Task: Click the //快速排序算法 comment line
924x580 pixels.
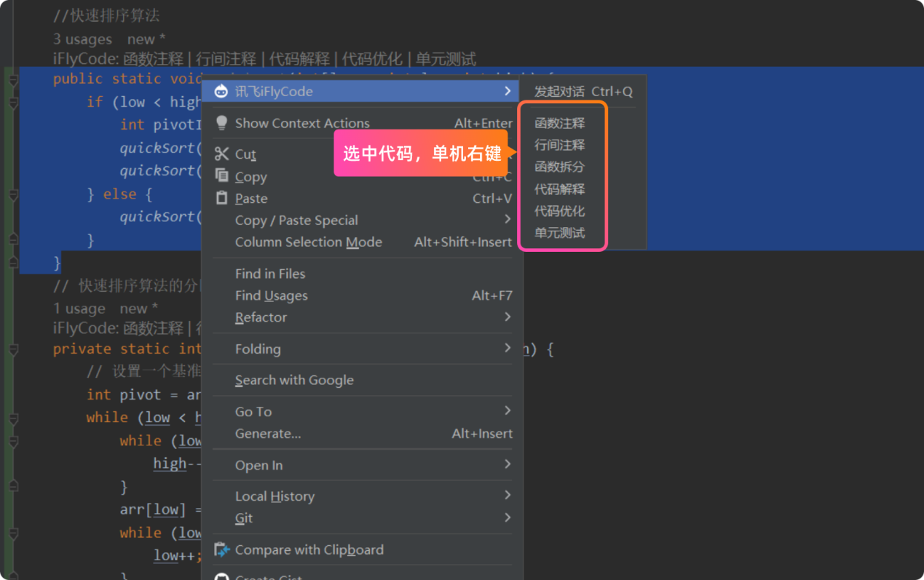Action: tap(106, 15)
